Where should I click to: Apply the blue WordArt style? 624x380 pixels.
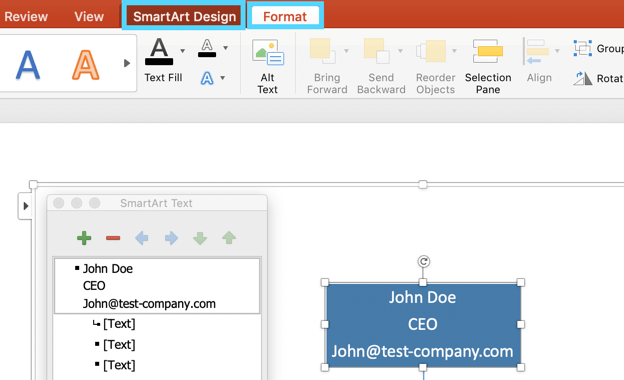click(28, 65)
